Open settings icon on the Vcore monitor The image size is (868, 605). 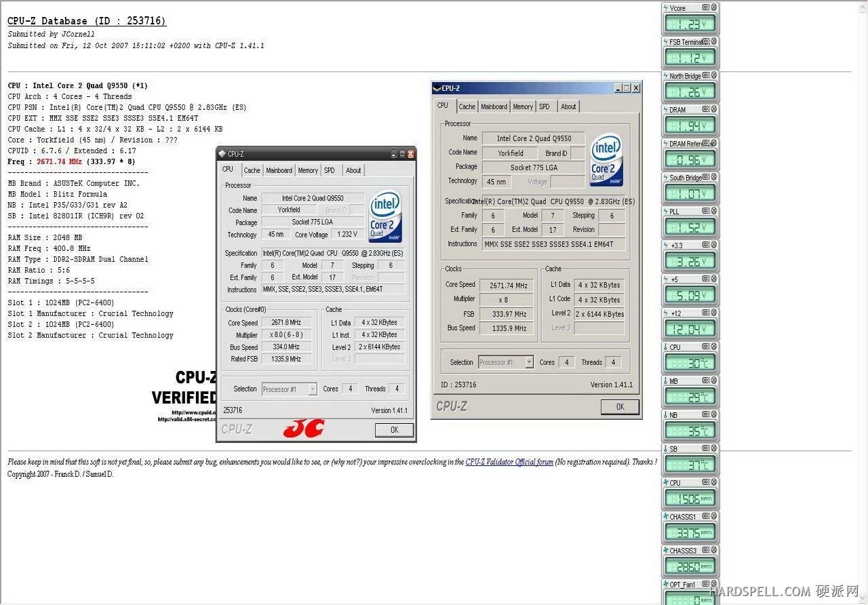(706, 7)
